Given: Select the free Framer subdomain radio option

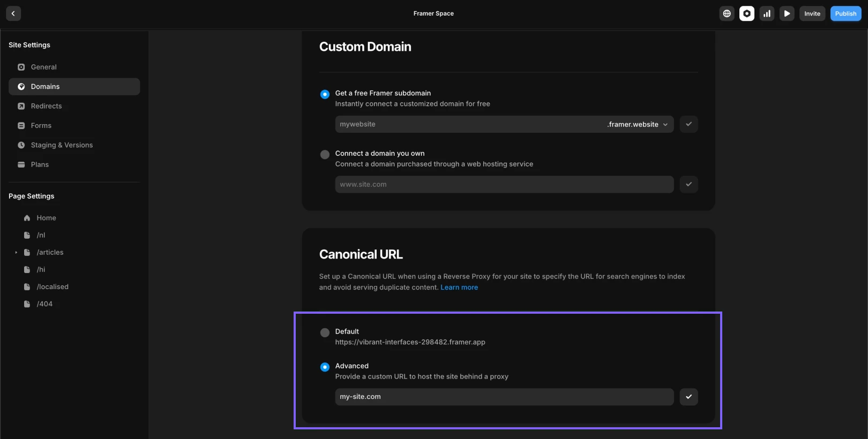Looking at the screenshot, I should tap(325, 94).
